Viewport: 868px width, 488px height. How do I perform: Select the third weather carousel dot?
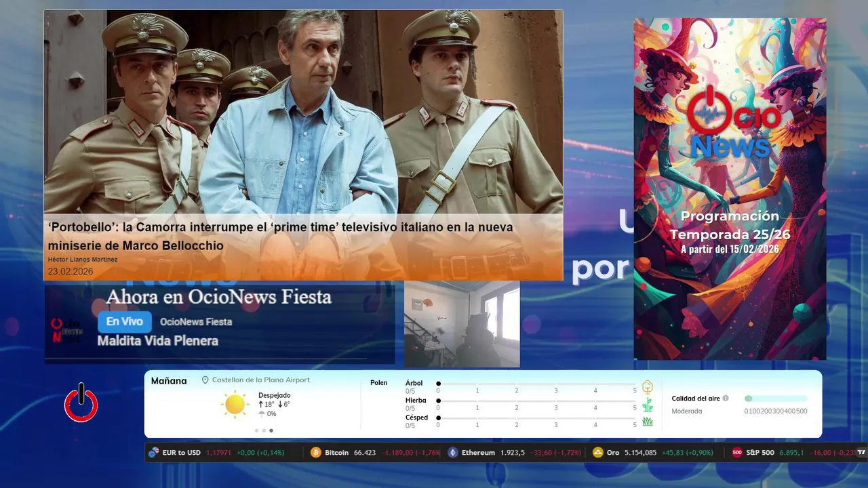pyautogui.click(x=271, y=430)
